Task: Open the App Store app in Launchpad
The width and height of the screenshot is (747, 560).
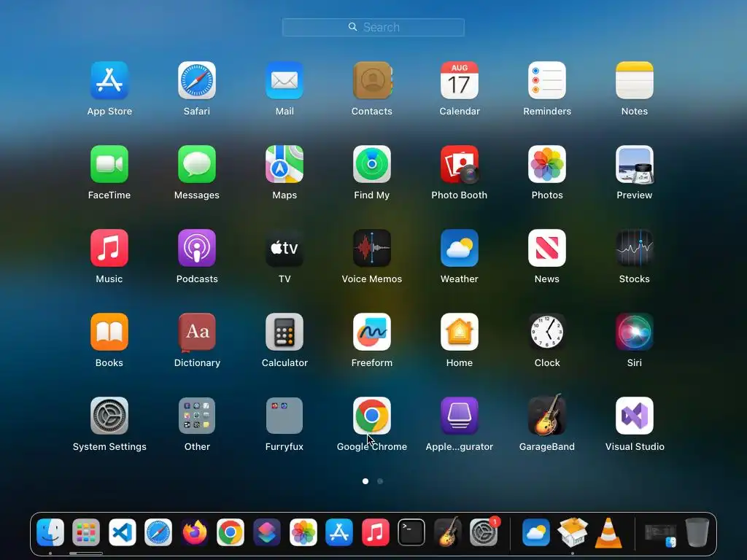Action: (109, 80)
